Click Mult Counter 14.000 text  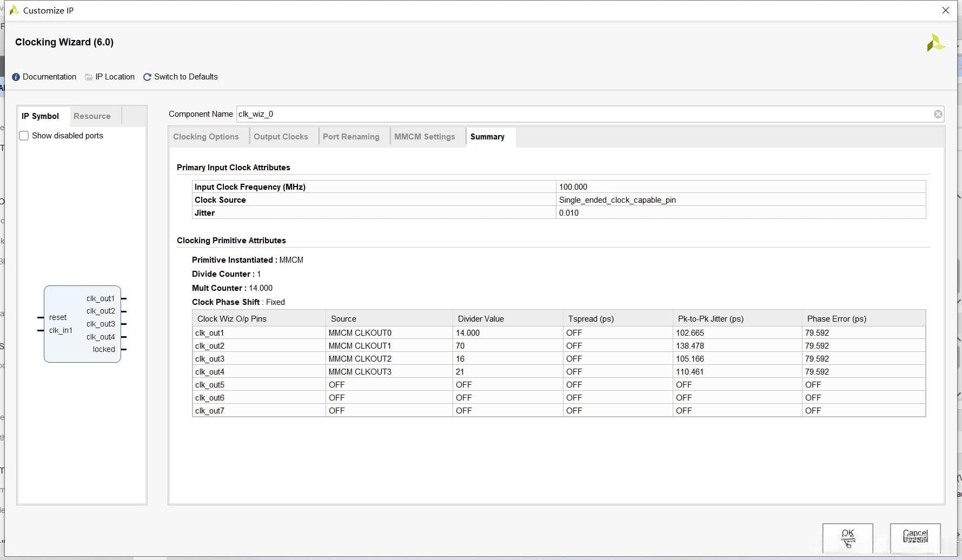(x=232, y=288)
